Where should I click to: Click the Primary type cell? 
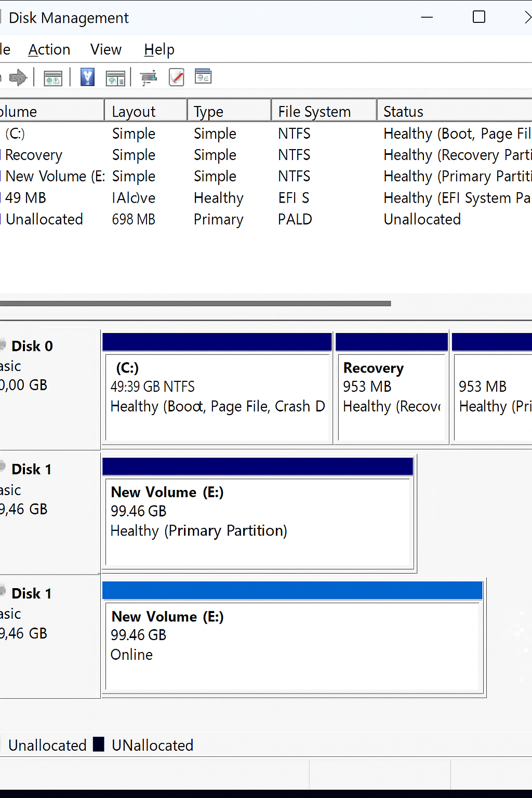click(218, 220)
